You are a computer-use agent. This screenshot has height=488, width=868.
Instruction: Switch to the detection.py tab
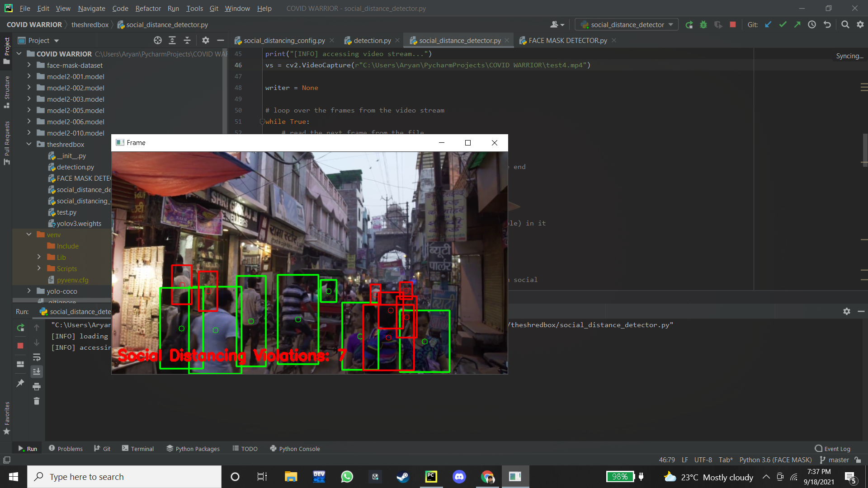[x=372, y=41]
